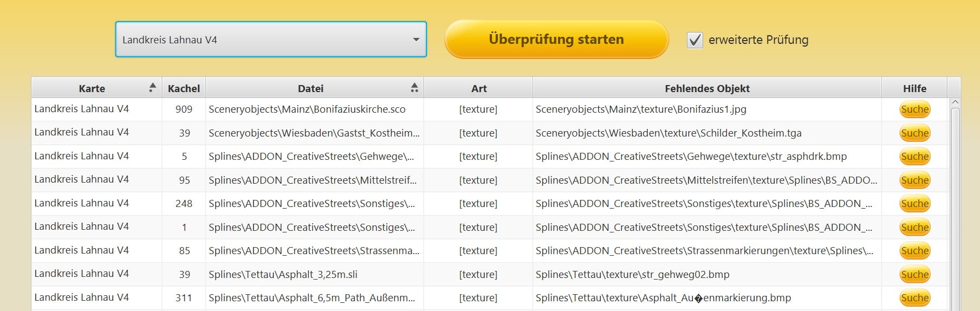Select the Asphalt_3,25m.sli file row
980x311 pixels.
click(x=283, y=275)
